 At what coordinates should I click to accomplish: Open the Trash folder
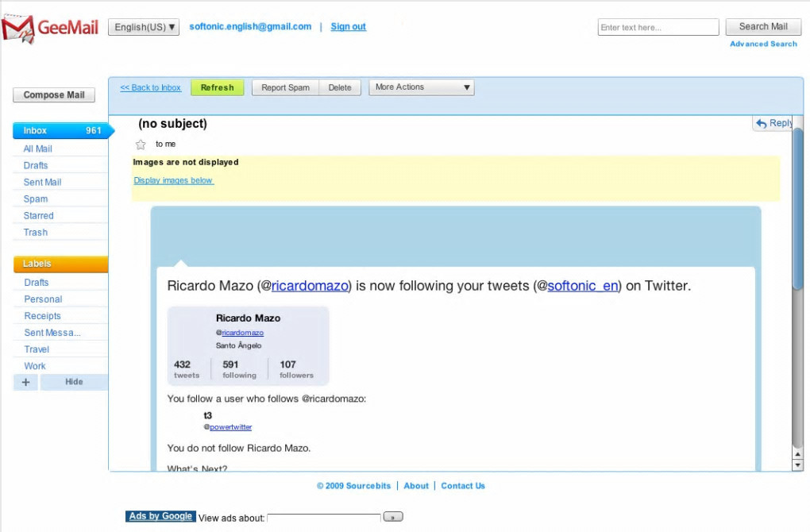36,233
